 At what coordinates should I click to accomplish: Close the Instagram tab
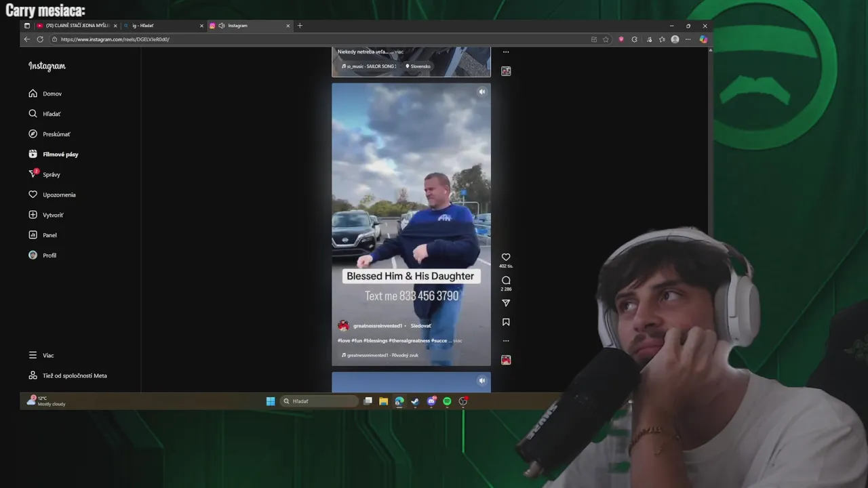point(288,26)
